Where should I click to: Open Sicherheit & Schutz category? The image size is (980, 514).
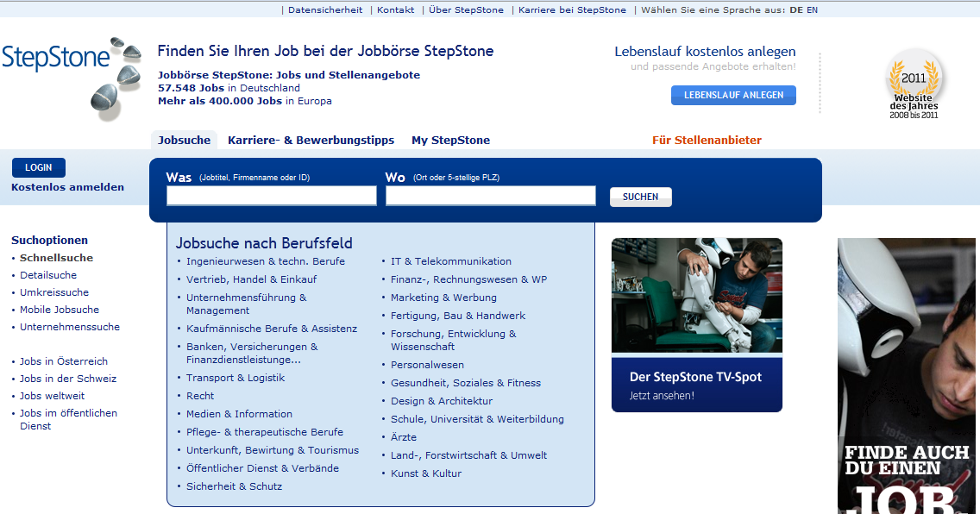point(235,486)
